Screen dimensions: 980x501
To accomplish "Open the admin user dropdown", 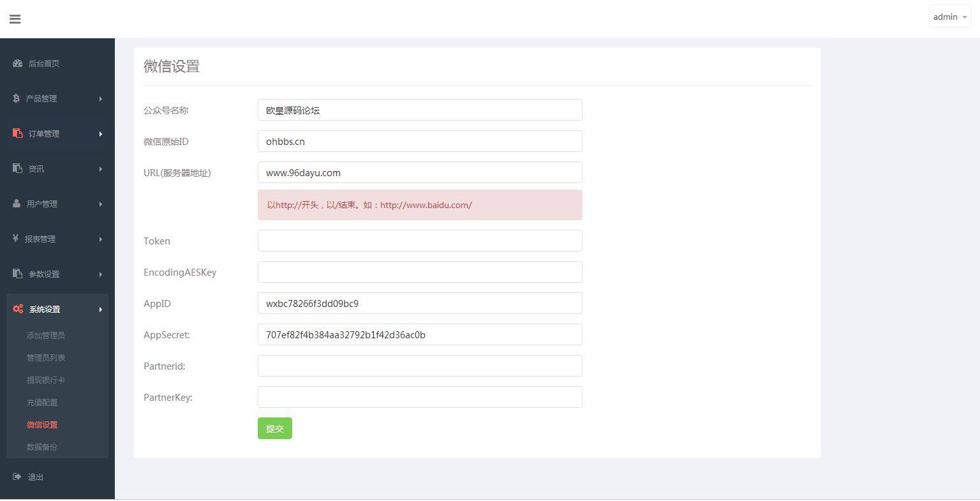I will (x=949, y=17).
